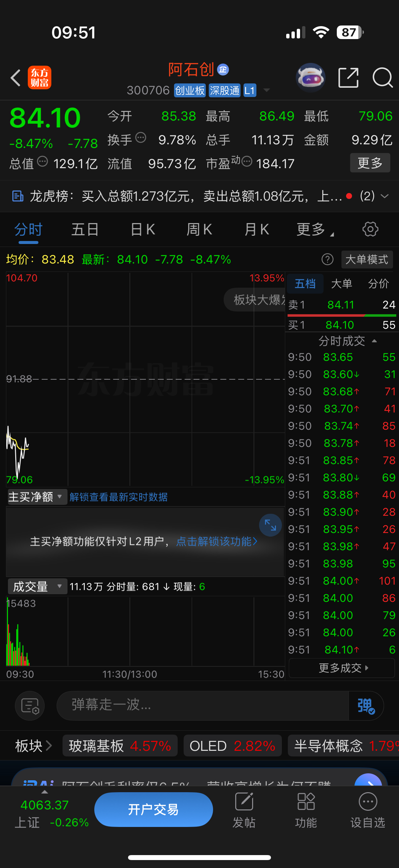399x868 pixels.
Task: Open 功能 functions icon
Action: click(x=306, y=810)
